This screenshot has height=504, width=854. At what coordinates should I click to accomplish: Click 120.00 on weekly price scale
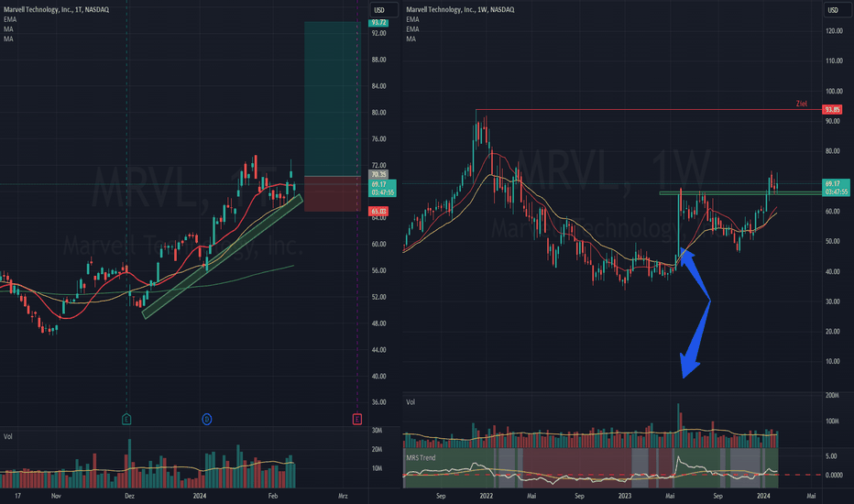point(834,31)
